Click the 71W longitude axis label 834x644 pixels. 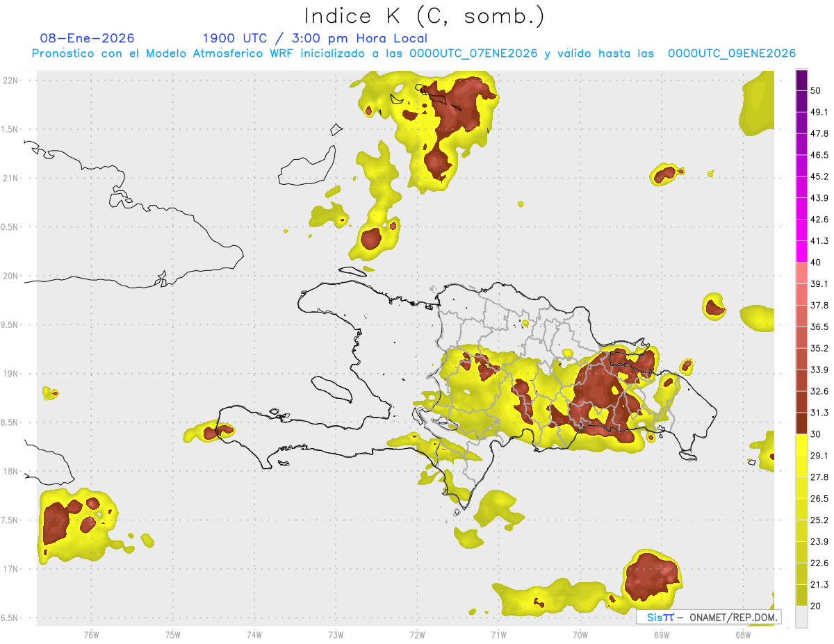498,634
